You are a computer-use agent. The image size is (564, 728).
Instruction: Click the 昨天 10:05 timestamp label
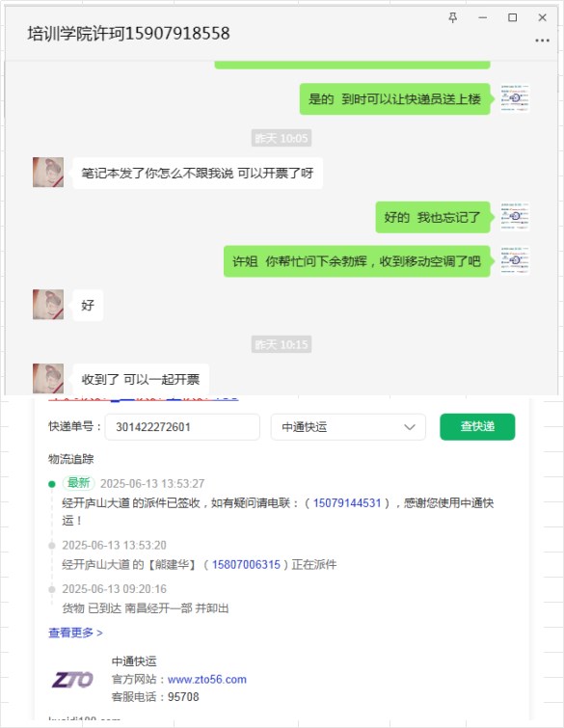282,138
